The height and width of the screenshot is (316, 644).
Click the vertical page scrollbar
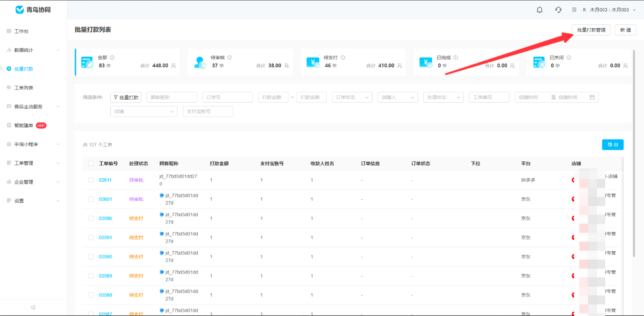pos(634,153)
